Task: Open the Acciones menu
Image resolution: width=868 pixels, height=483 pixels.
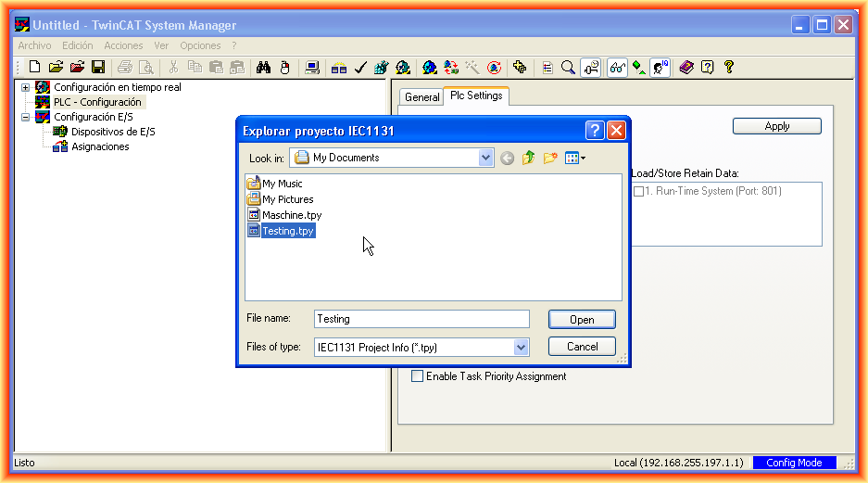Action: 123,45
